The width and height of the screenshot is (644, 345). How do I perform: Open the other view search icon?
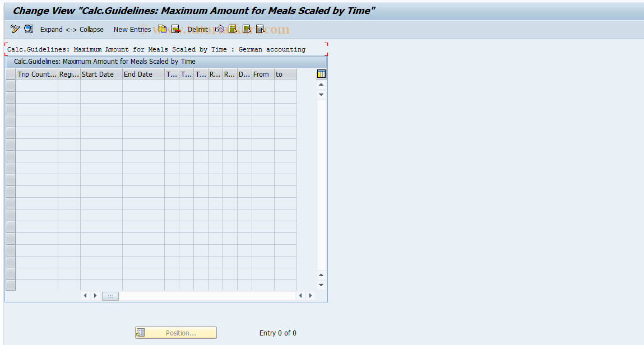(29, 29)
